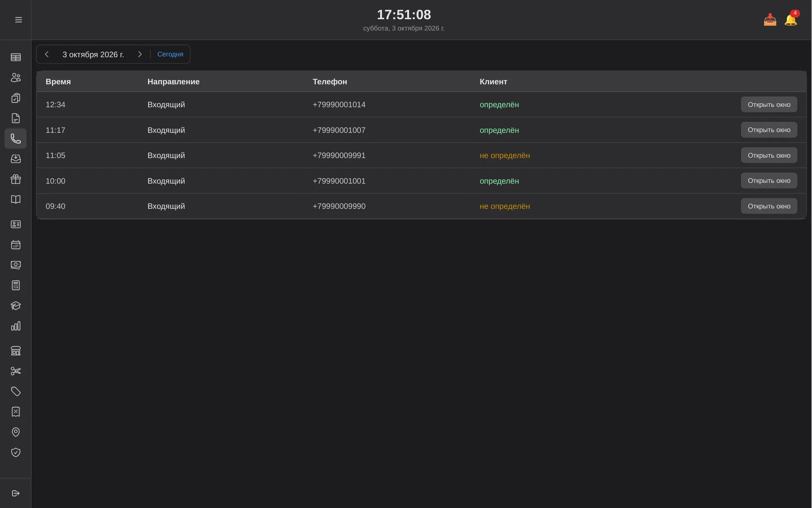812x508 pixels.
Task: Click the logout icon at sidebar bottom
Action: [15, 493]
